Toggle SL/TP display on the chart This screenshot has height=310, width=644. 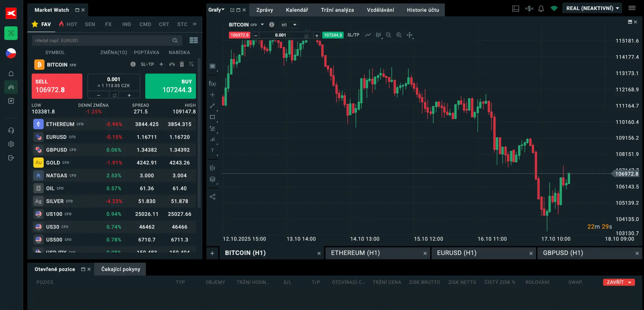pos(353,35)
